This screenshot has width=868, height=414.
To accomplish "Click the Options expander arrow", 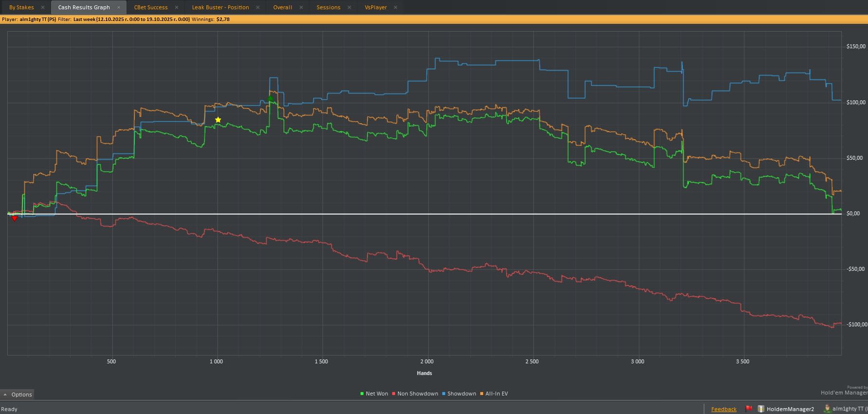I will click(5, 395).
